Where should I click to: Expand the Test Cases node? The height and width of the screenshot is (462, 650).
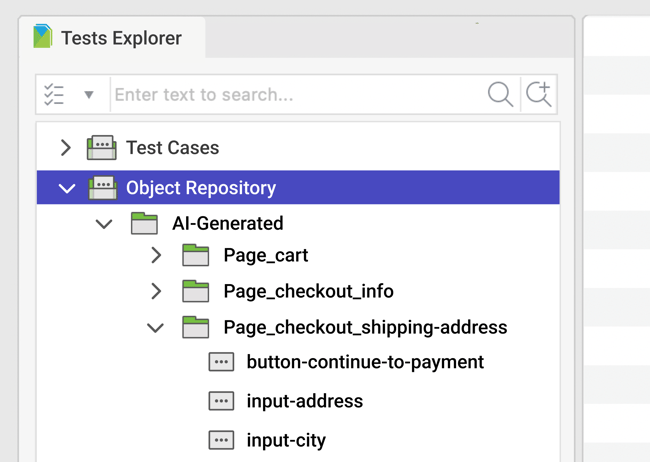pyautogui.click(x=65, y=148)
